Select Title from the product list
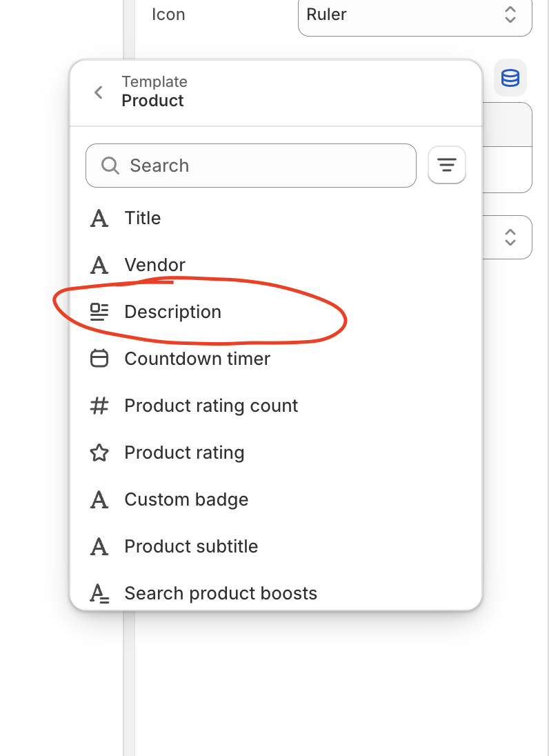 point(143,218)
